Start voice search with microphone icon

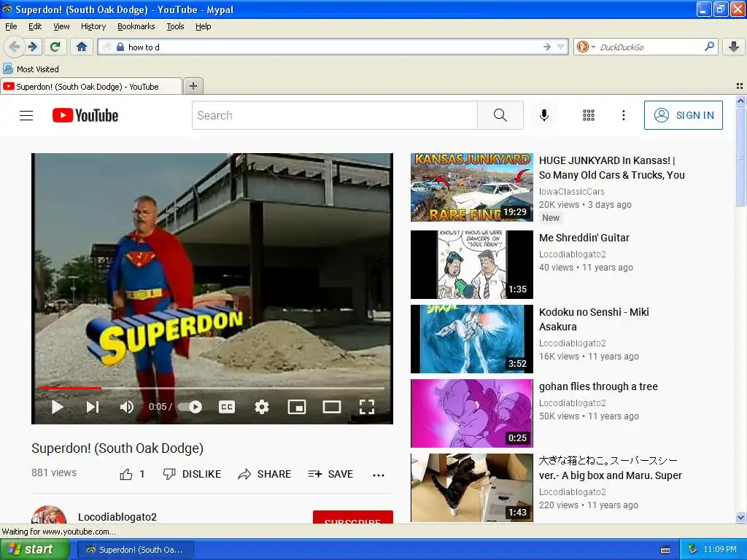click(544, 115)
